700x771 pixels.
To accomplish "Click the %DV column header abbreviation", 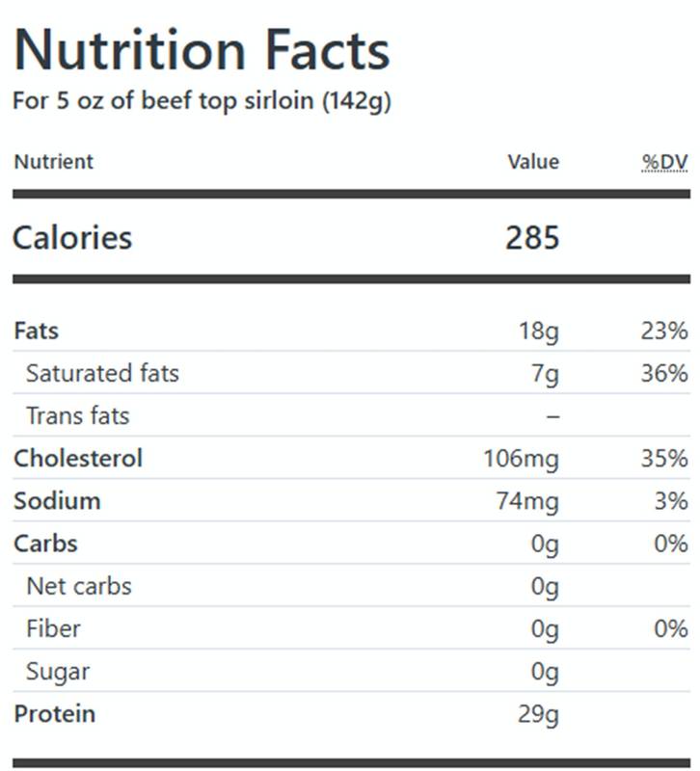I will click(x=664, y=162).
